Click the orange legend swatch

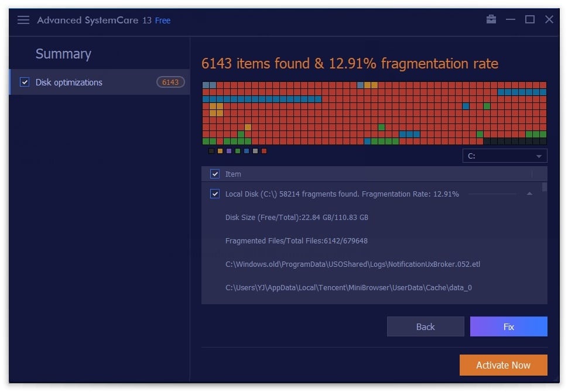(x=220, y=151)
